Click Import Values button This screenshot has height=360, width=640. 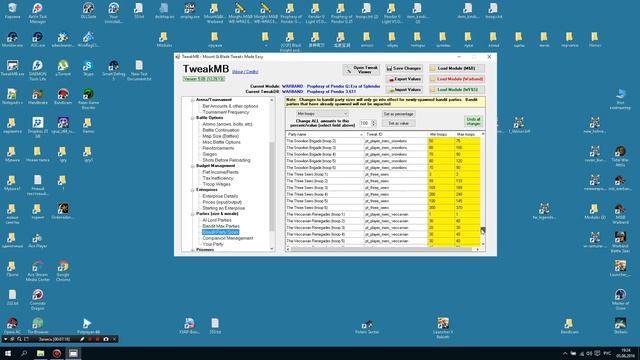tap(404, 89)
